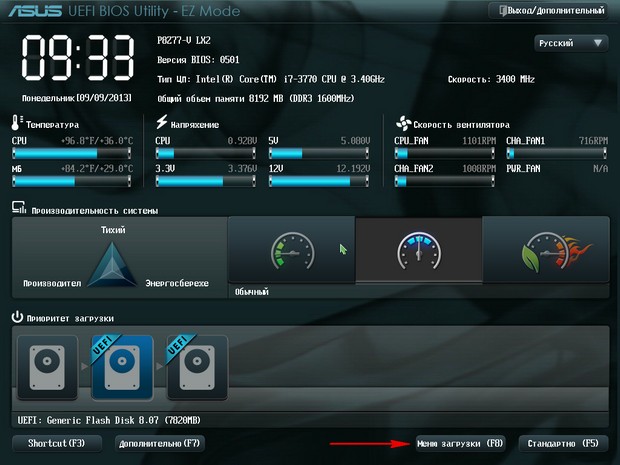The width and height of the screenshot is (620, 465).
Task: Click the 5V voltage bar
Action: click(x=319, y=153)
